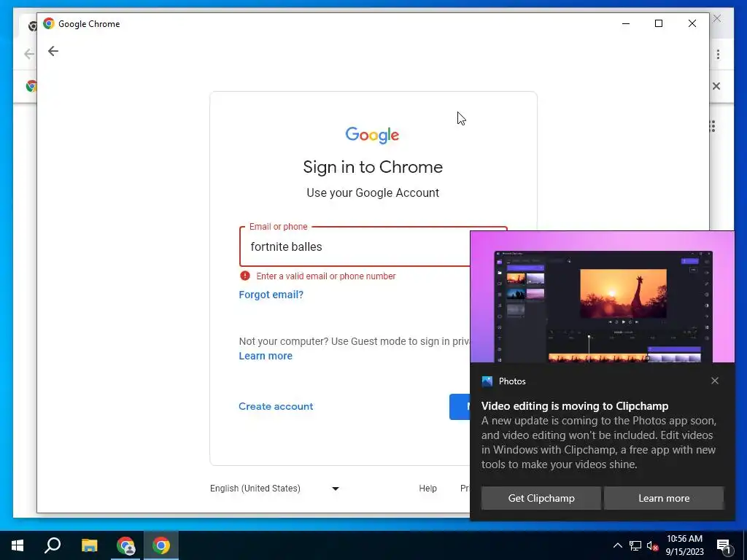
Task: Click the muted volume tray icon
Action: tap(653, 545)
